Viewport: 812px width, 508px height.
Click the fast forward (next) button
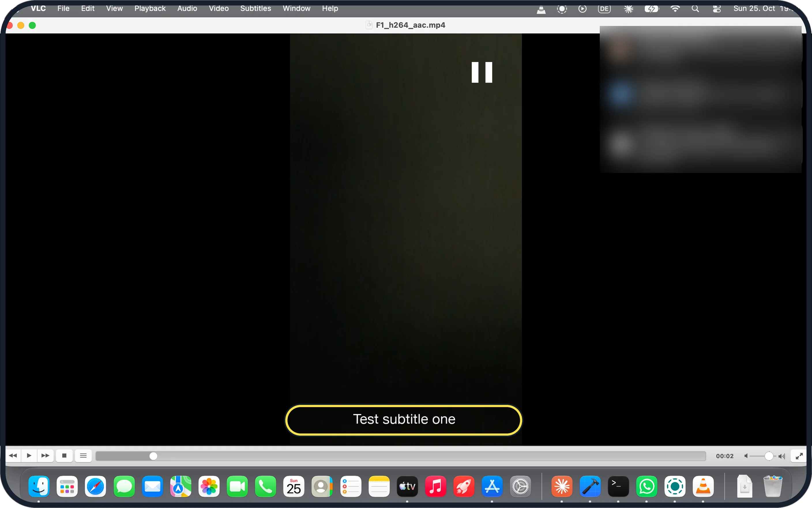pos(45,456)
